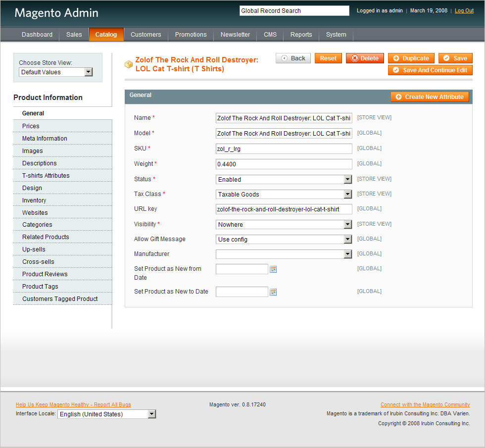Click the product box icon beside title
The width and height of the screenshot is (485, 448).
click(129, 64)
